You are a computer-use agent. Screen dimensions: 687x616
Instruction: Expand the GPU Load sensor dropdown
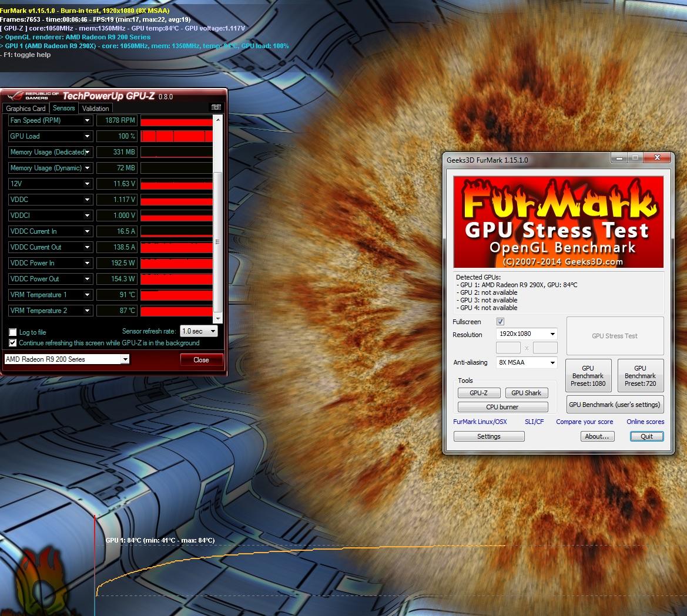click(x=87, y=136)
